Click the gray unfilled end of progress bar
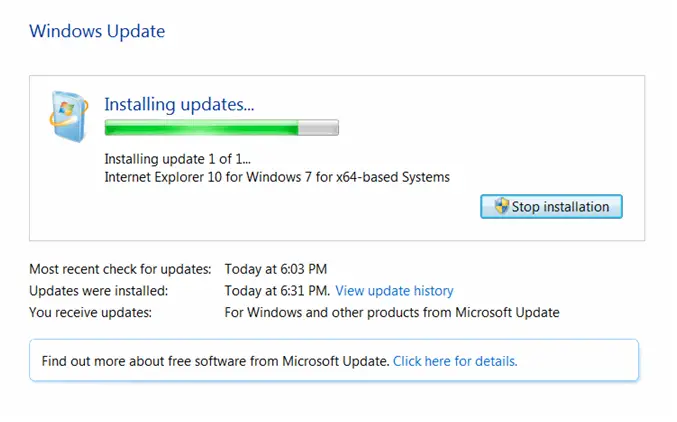Screen dimensions: 677x422 pyautogui.click(x=318, y=128)
